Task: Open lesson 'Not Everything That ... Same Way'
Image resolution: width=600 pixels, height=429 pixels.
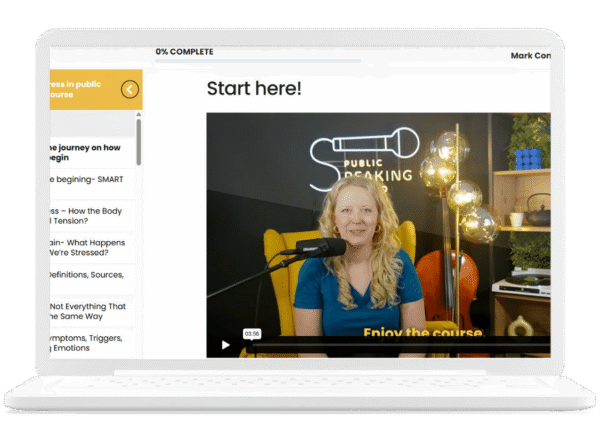Action: (92, 311)
